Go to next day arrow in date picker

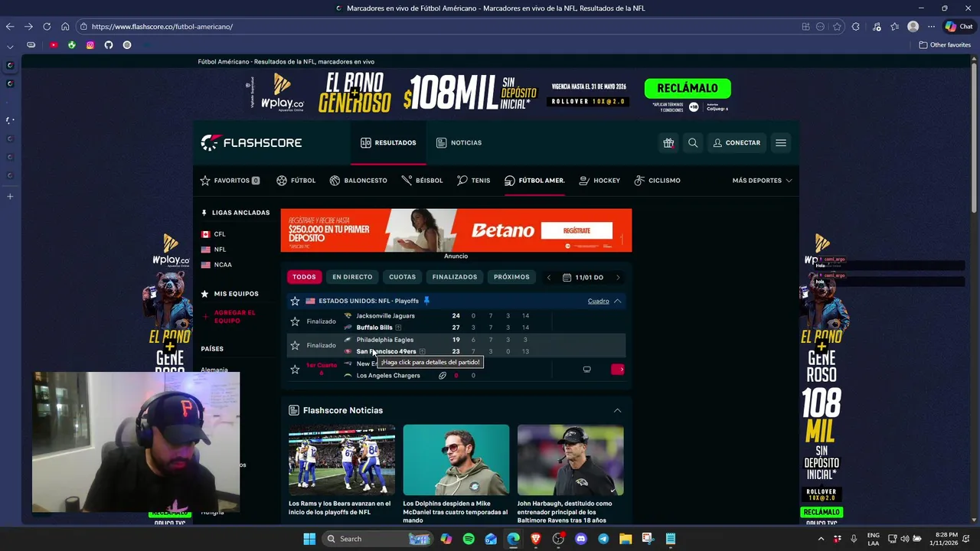click(618, 277)
